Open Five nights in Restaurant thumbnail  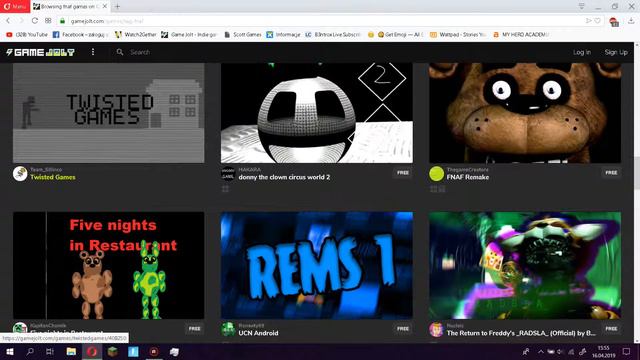[109, 265]
